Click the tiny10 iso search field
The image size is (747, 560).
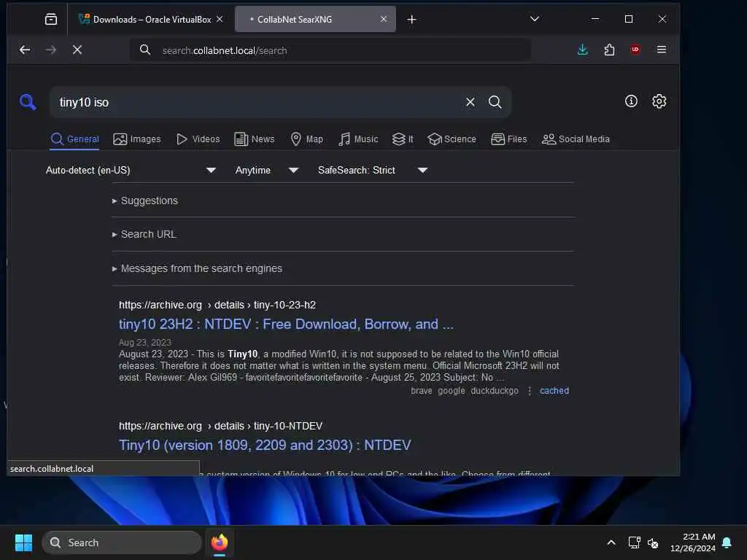(x=258, y=102)
